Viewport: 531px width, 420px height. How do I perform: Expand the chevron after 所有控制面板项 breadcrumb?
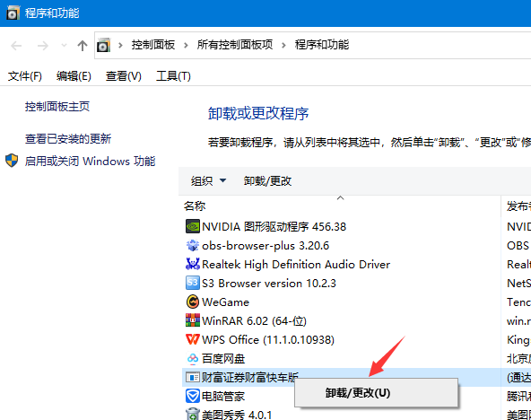[283, 45]
